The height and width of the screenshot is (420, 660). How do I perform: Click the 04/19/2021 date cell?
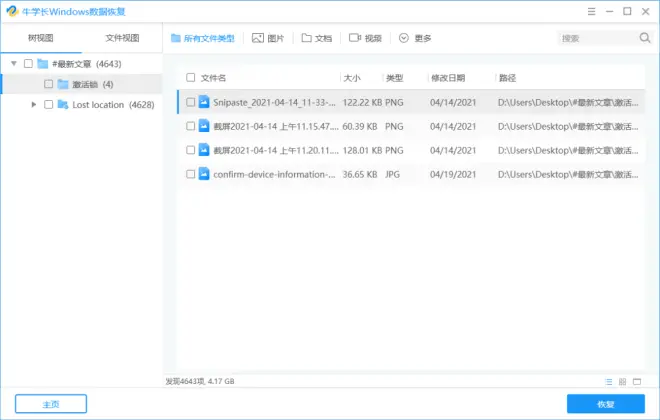click(x=453, y=174)
